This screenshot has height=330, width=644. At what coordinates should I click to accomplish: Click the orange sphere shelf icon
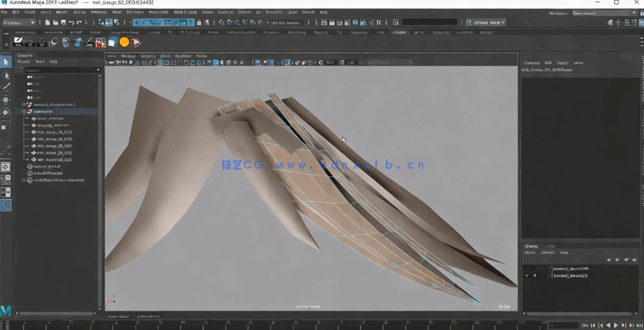pyautogui.click(x=124, y=43)
